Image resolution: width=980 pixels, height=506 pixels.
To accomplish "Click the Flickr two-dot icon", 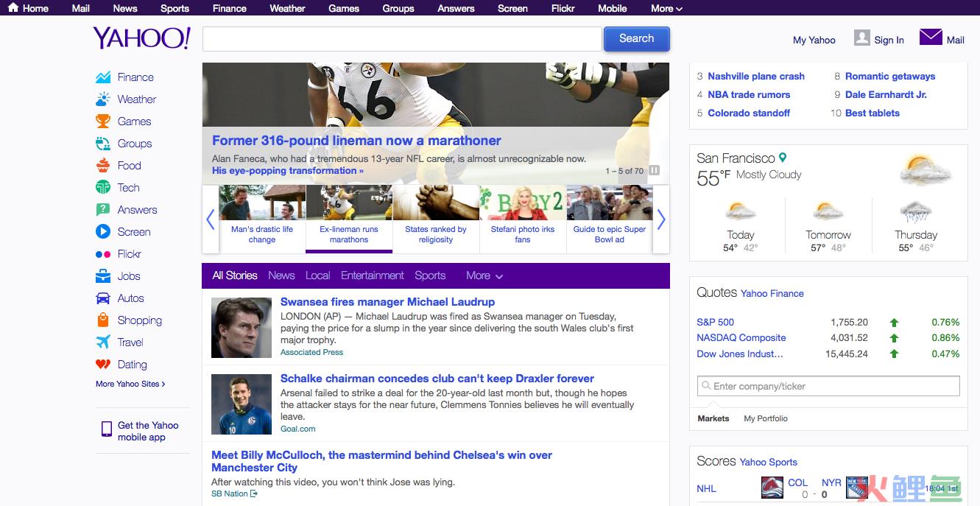I will tap(103, 254).
